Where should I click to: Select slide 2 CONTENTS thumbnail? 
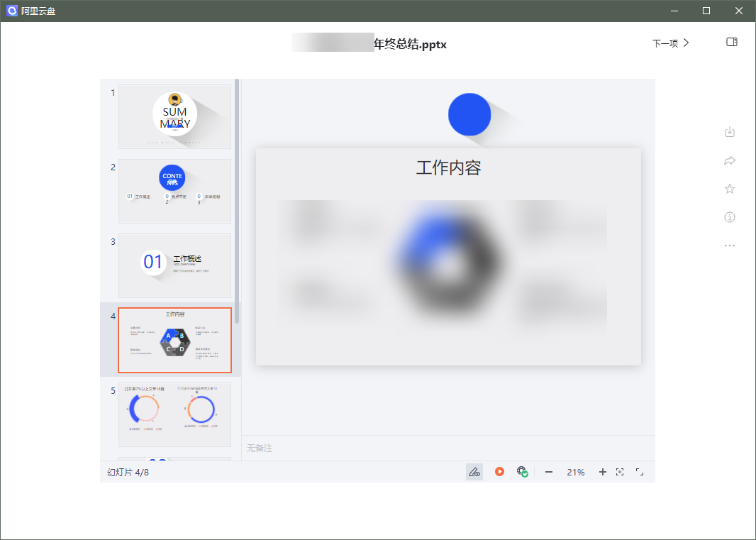174,191
